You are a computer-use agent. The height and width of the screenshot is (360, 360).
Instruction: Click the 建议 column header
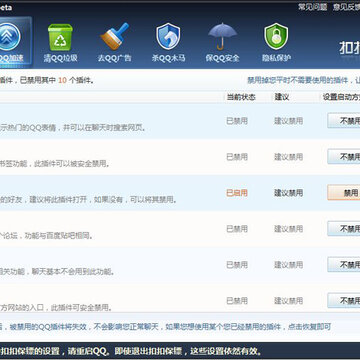point(282,97)
